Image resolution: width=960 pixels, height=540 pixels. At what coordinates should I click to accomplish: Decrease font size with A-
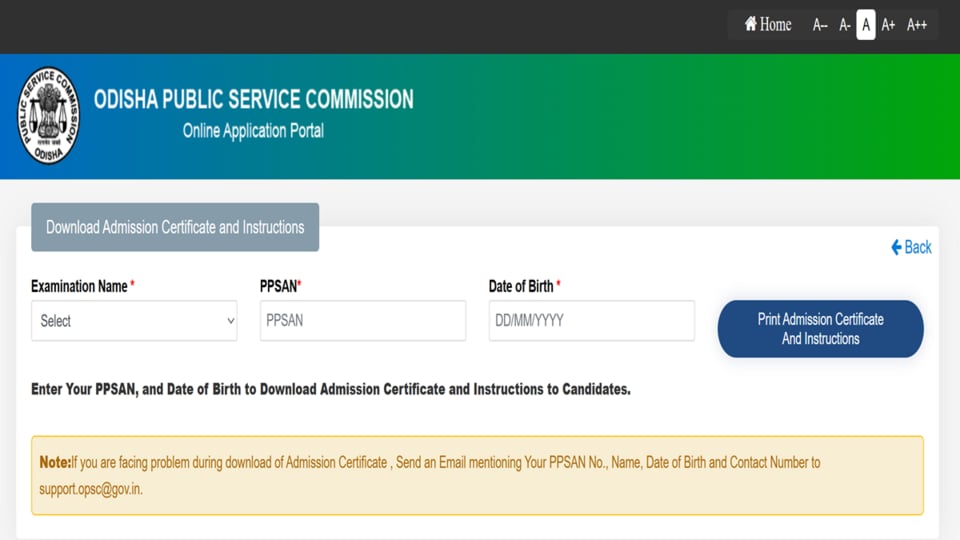coord(844,25)
